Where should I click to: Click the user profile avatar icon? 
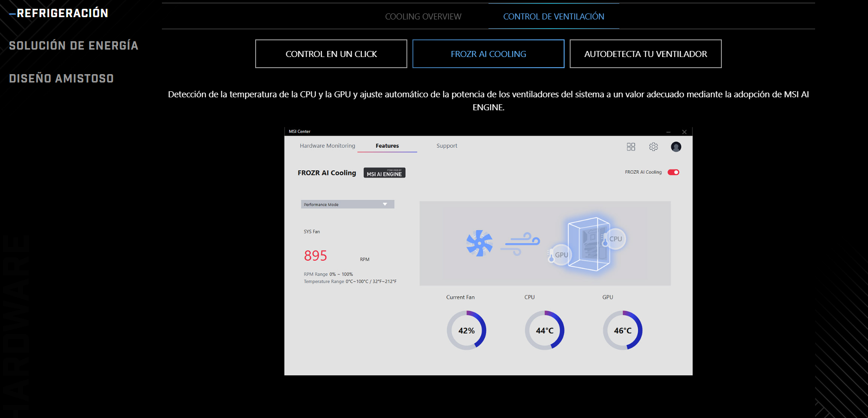tap(676, 147)
